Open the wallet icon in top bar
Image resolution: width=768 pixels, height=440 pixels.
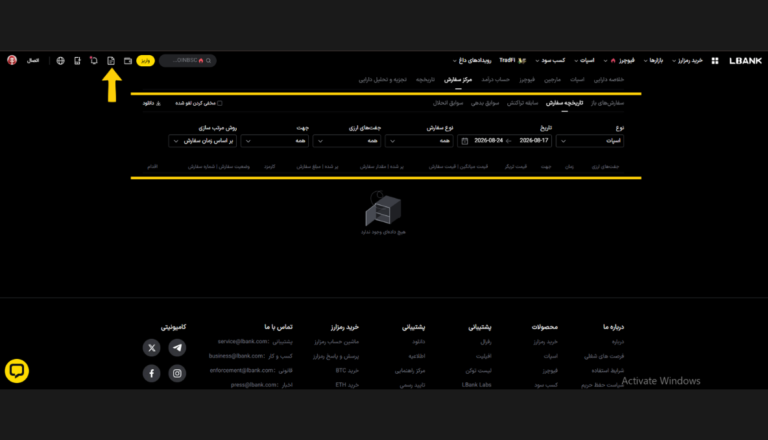coord(128,61)
